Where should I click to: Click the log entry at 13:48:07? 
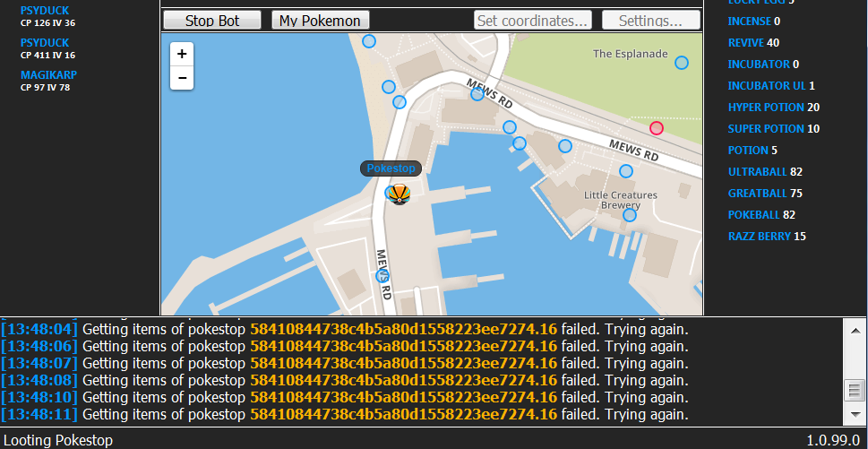[x=344, y=364]
